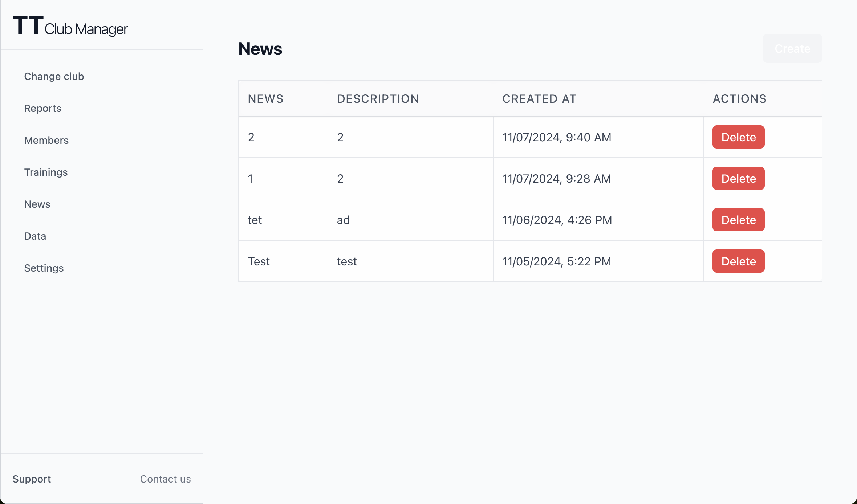Delete the 'Test' news entry
The image size is (857, 504).
pyautogui.click(x=738, y=261)
